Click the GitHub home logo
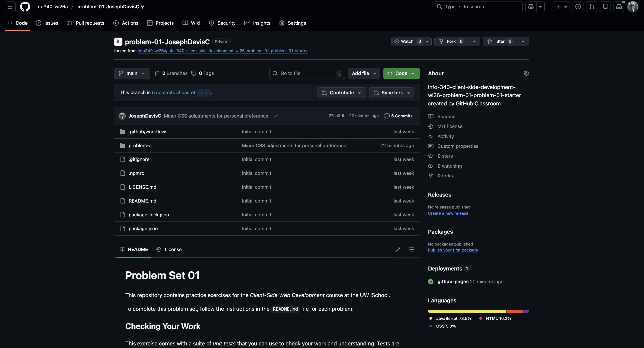Viewport: 644px width, 348px height. click(25, 6)
